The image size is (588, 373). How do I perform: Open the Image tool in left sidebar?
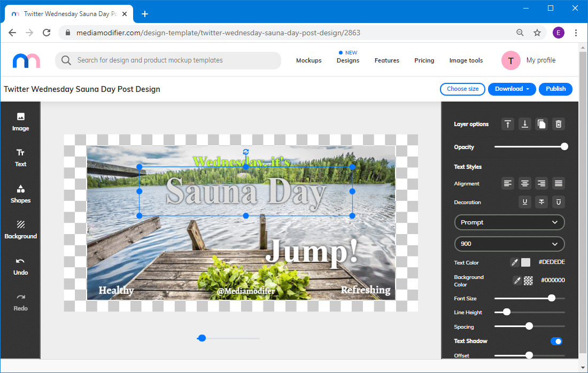tap(21, 122)
